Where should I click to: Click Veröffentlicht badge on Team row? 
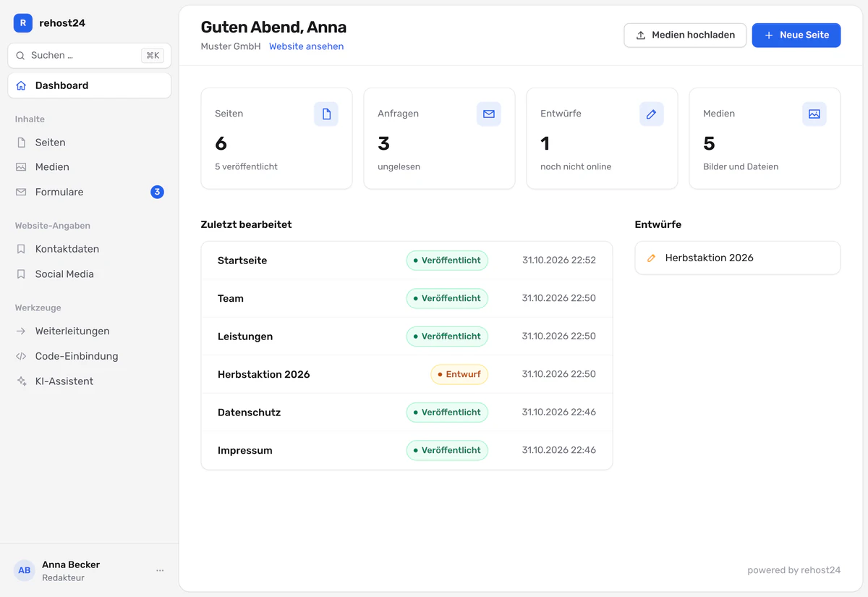[447, 298]
